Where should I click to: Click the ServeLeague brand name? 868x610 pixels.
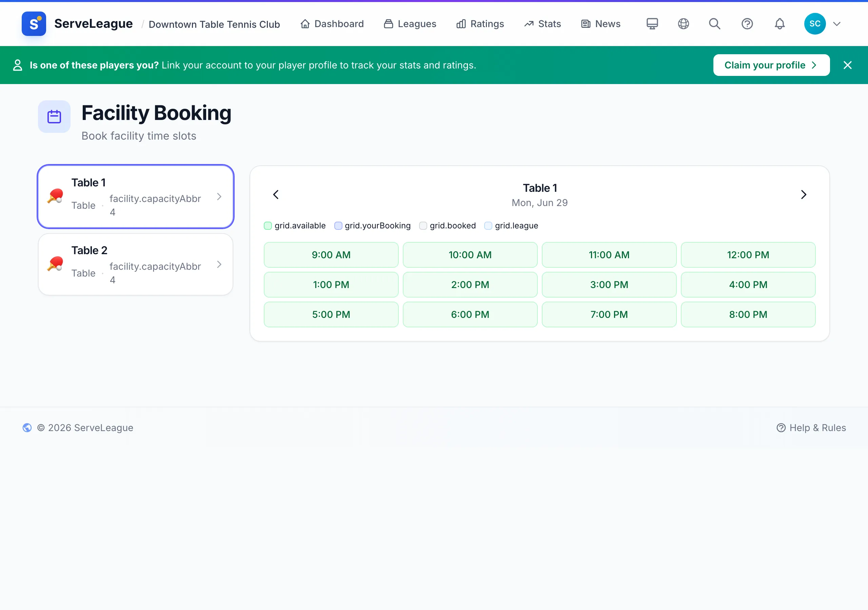click(93, 24)
